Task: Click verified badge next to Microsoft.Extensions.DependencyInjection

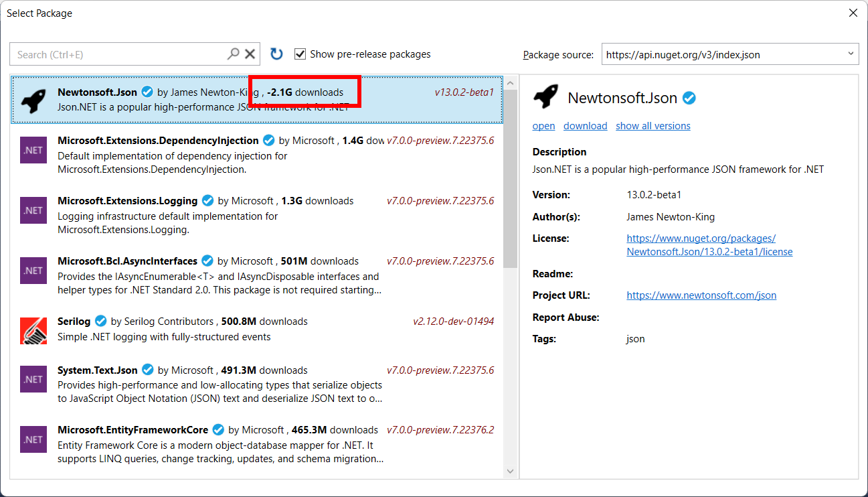Action: [269, 141]
